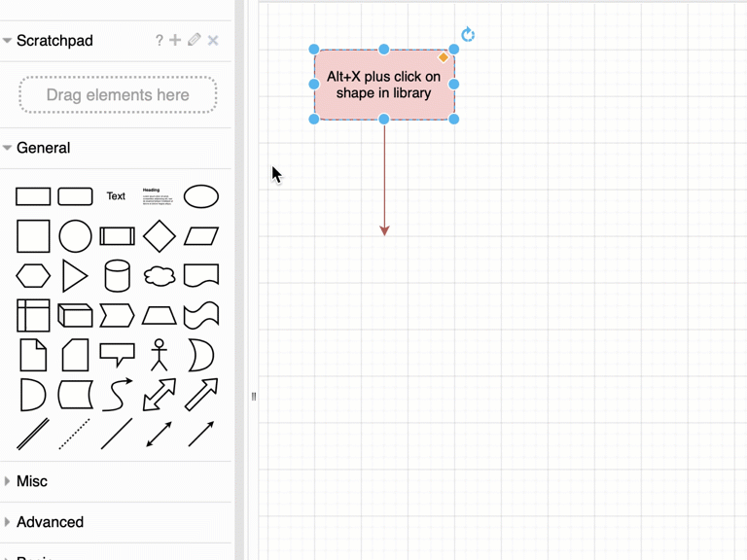This screenshot has height=560, width=747.
Task: Click the 'Drag elements here' drop area
Action: pos(118,94)
